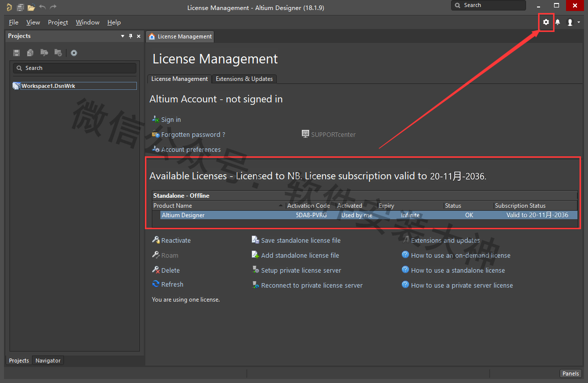Click Add standalone license file
The image size is (588, 383).
[x=300, y=255]
